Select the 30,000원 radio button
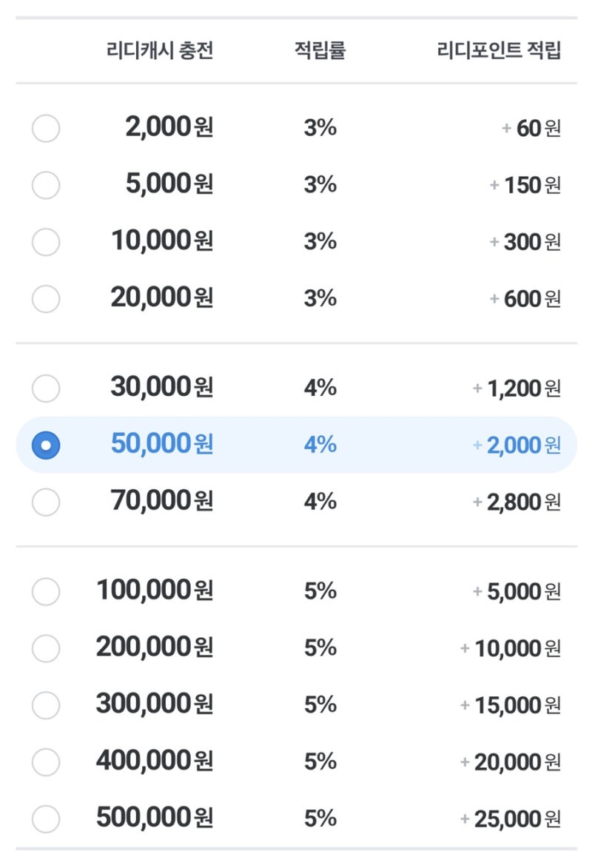This screenshot has height=868, width=592. point(46,388)
